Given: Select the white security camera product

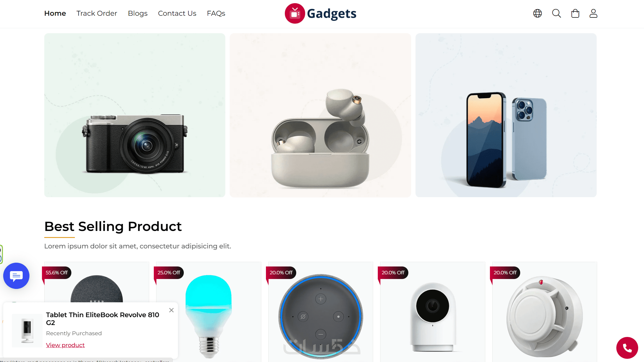Looking at the screenshot, I should point(433,312).
